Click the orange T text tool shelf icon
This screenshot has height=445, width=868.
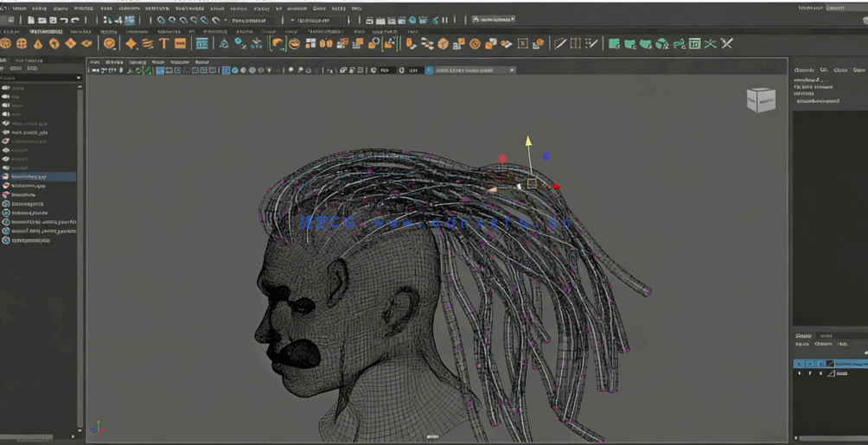(x=163, y=43)
